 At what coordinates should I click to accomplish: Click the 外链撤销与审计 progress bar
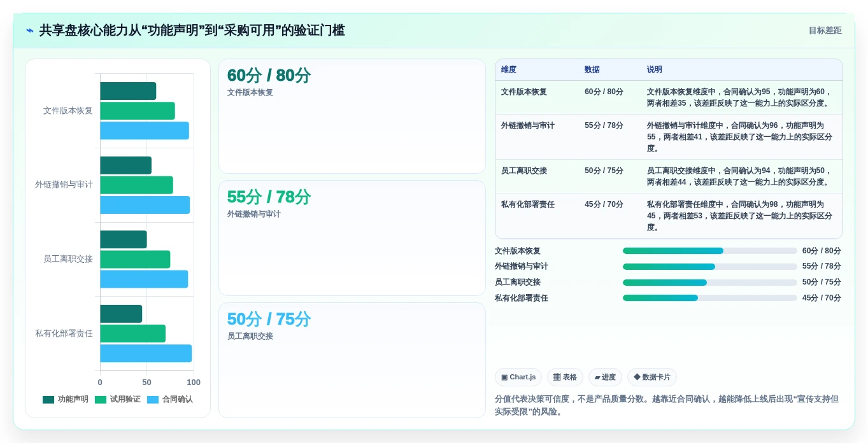pos(710,267)
